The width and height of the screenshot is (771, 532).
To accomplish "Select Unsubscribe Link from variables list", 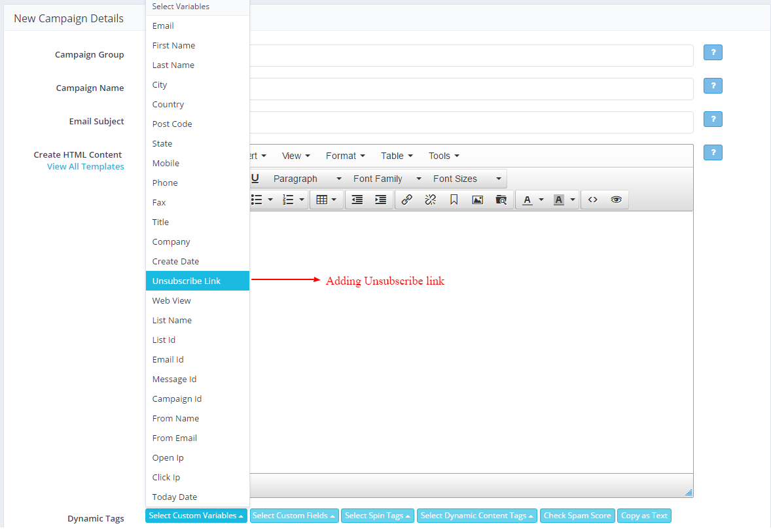I will pos(187,281).
